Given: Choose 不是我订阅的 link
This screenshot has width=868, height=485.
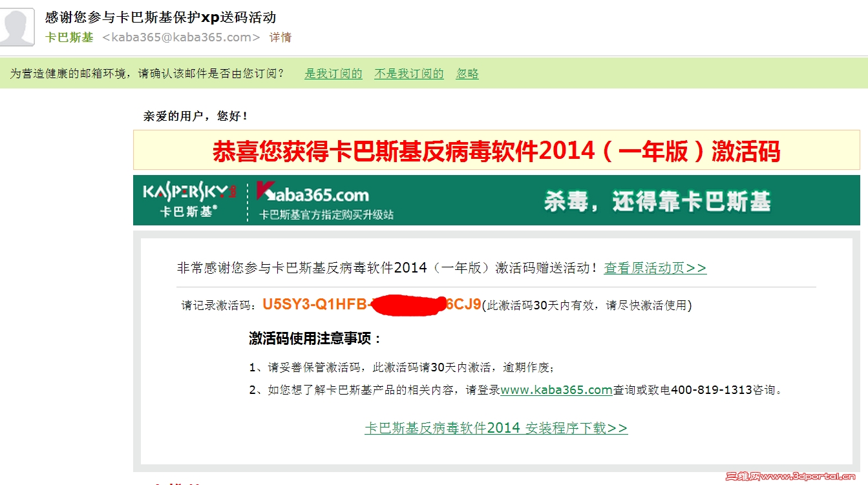Looking at the screenshot, I should pos(409,74).
